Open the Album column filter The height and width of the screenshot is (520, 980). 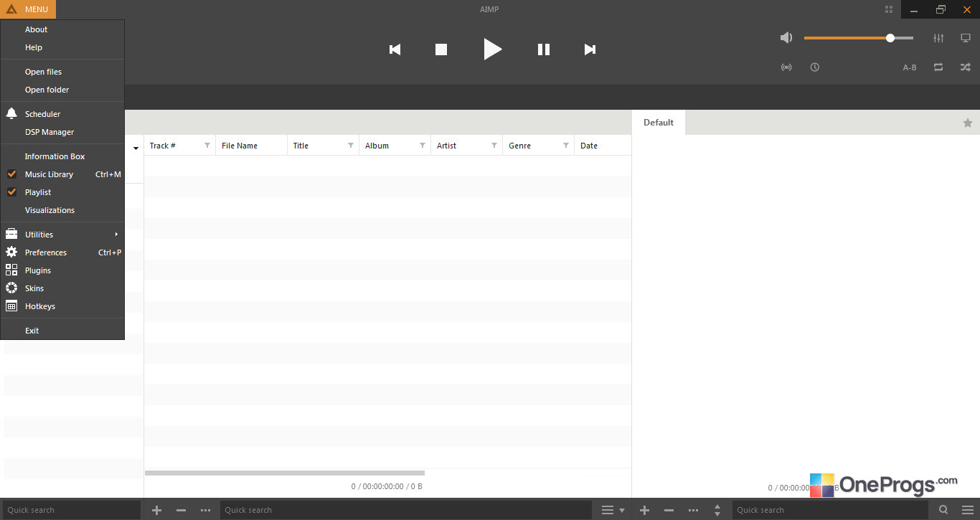point(423,146)
